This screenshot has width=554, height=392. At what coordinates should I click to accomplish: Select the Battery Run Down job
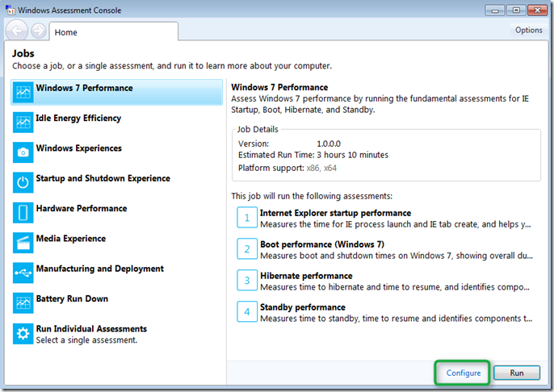click(x=116, y=302)
